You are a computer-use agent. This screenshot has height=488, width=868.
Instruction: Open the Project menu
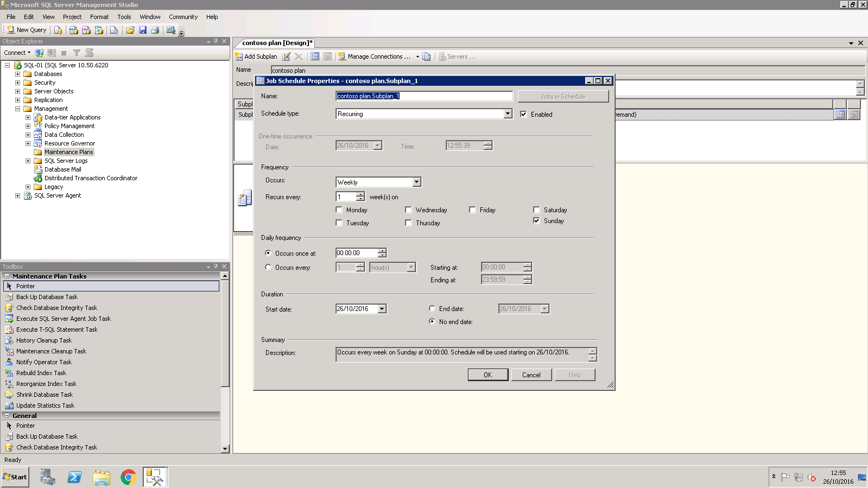[x=72, y=17]
